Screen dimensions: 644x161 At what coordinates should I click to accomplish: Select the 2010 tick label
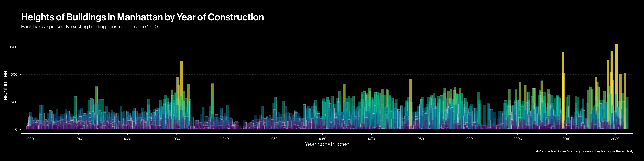(566, 139)
